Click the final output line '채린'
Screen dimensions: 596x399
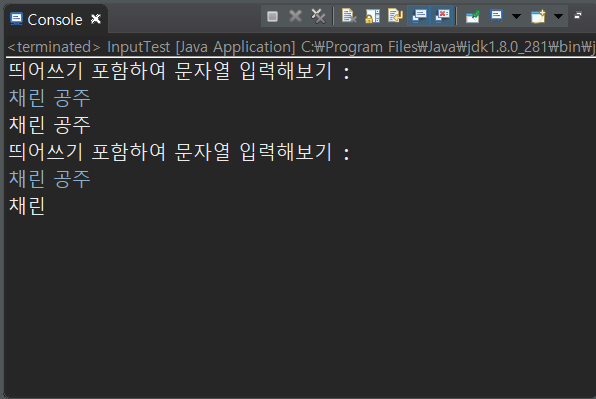coord(27,206)
